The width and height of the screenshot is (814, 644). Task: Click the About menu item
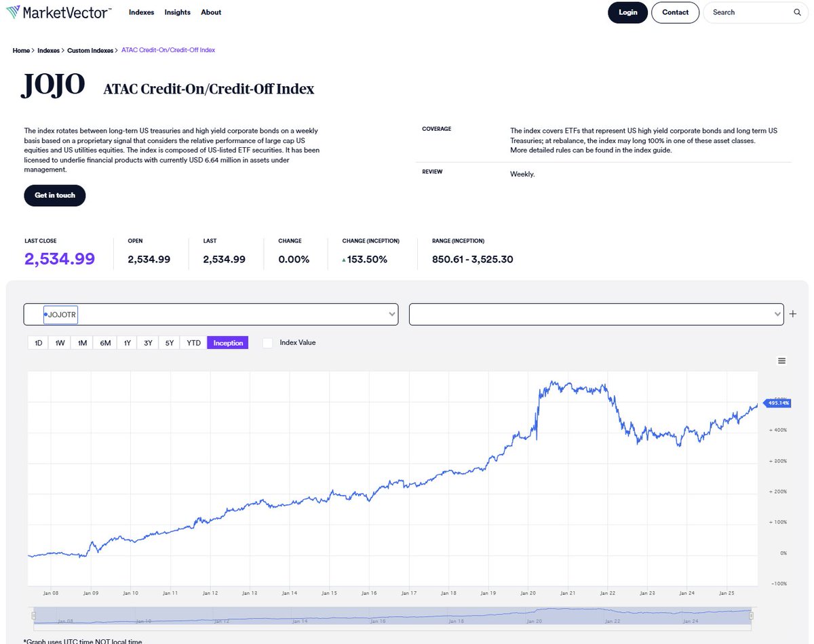click(x=211, y=12)
